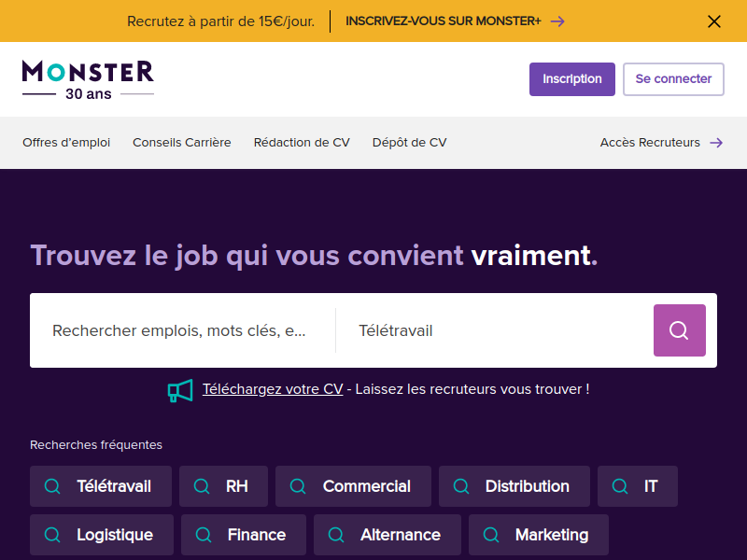Pick the Logistique search chip
The height and width of the screenshot is (560, 747).
[x=102, y=535]
